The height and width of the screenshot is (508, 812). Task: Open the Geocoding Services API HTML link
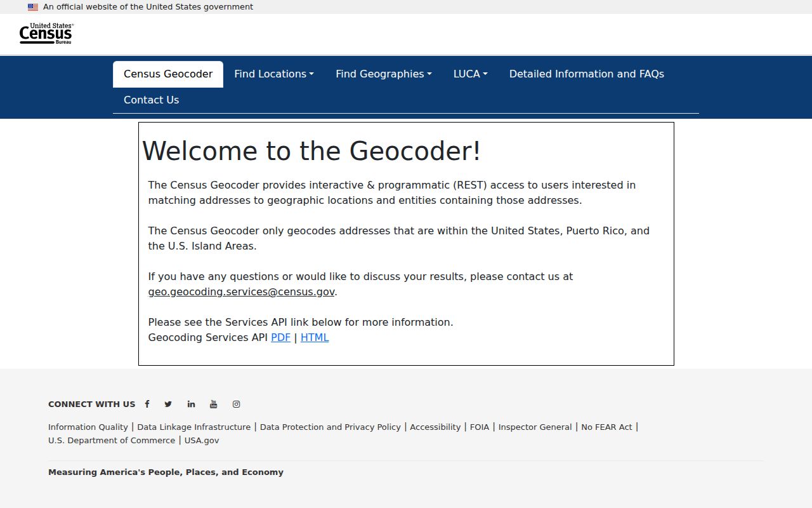point(315,337)
